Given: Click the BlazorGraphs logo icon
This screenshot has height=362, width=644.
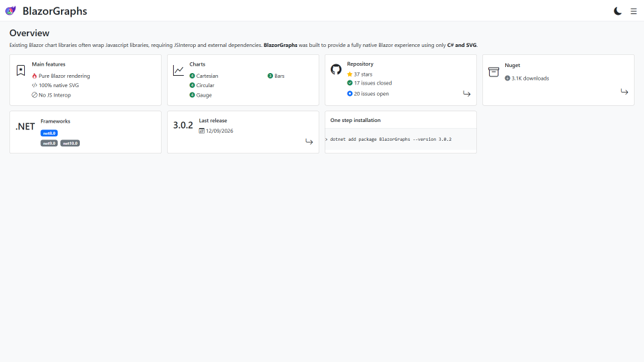Looking at the screenshot, I should (x=10, y=11).
